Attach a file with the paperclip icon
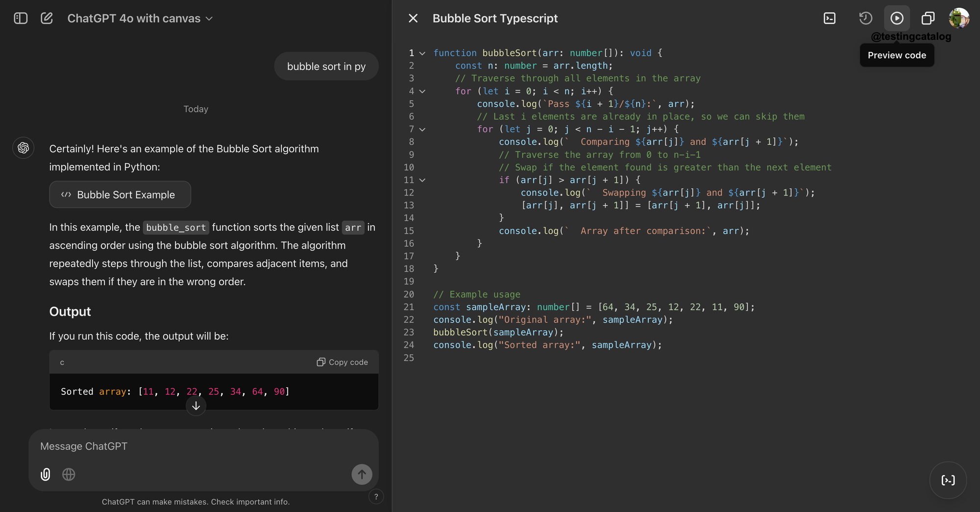Viewport: 980px width, 512px height. [x=45, y=474]
